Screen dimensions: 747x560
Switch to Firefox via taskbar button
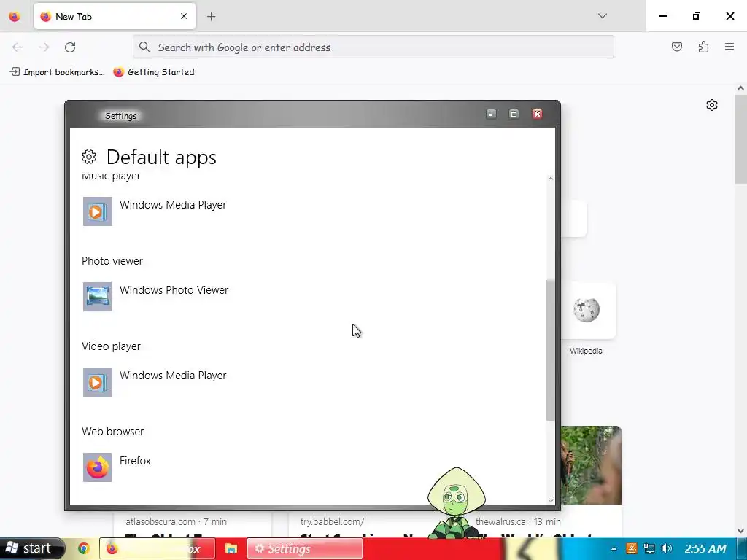tap(158, 548)
